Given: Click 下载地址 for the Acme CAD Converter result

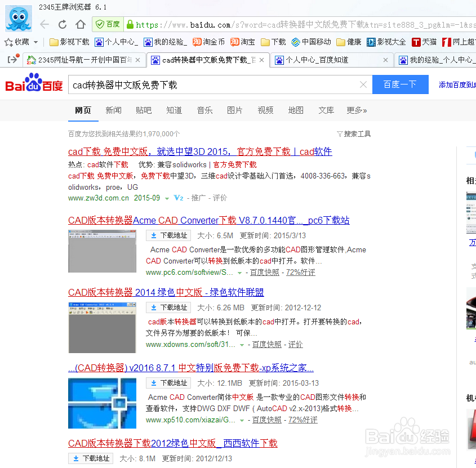Looking at the screenshot, I should (x=168, y=235).
